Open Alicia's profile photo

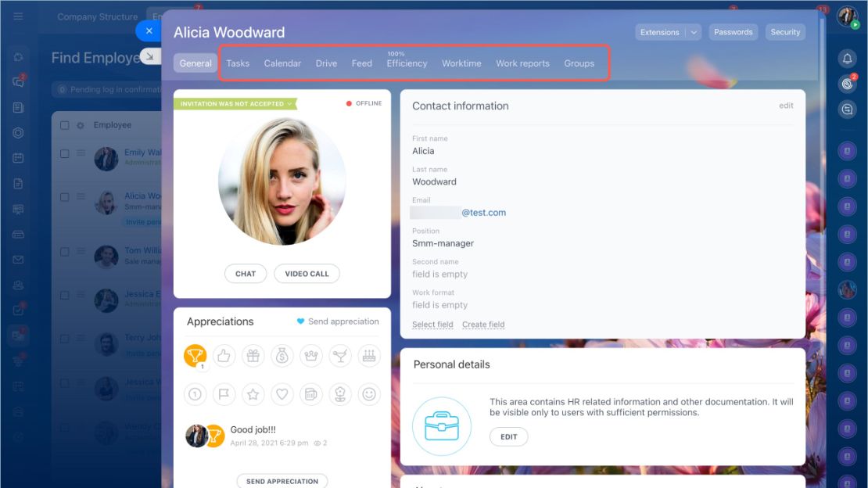point(282,181)
